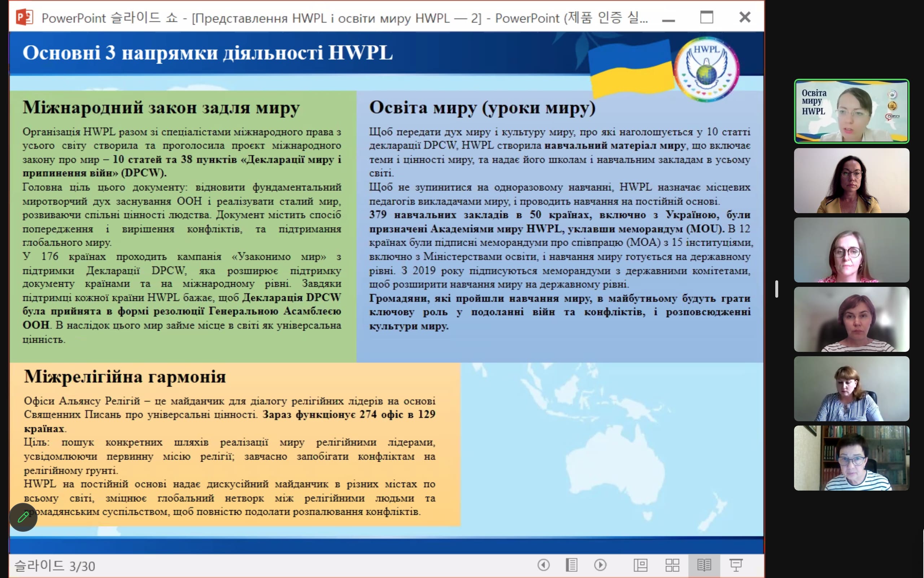Maximize the PowerPoint slide show window
Image resolution: width=924 pixels, height=578 pixels.
pyautogui.click(x=706, y=17)
